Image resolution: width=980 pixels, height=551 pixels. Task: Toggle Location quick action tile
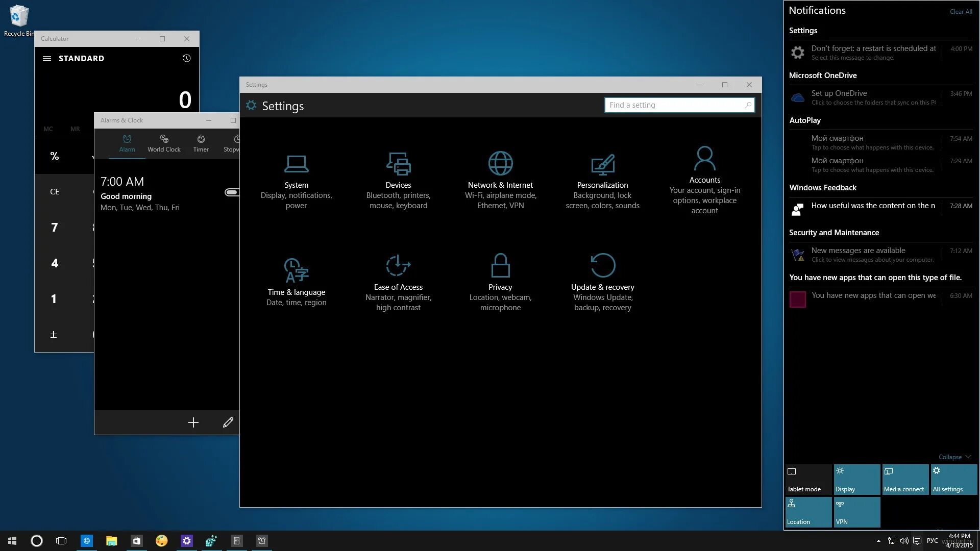point(808,512)
